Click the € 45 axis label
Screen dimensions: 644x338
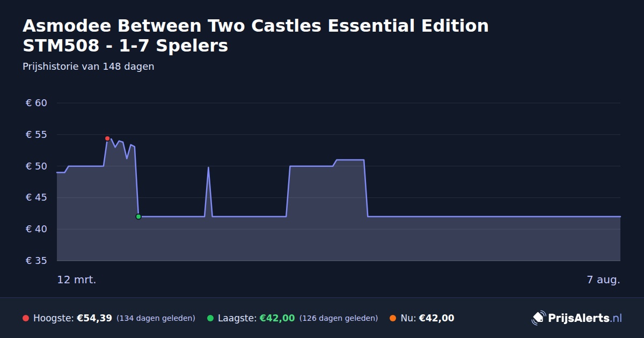tap(36, 197)
